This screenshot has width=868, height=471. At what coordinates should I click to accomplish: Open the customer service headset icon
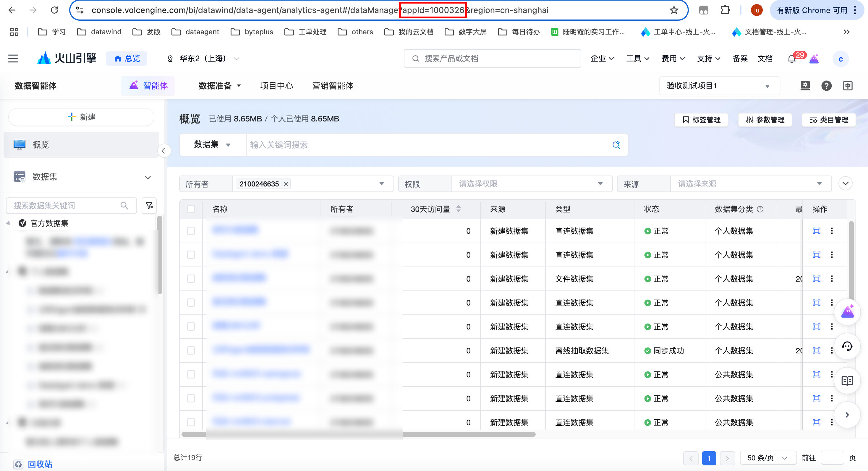(847, 346)
